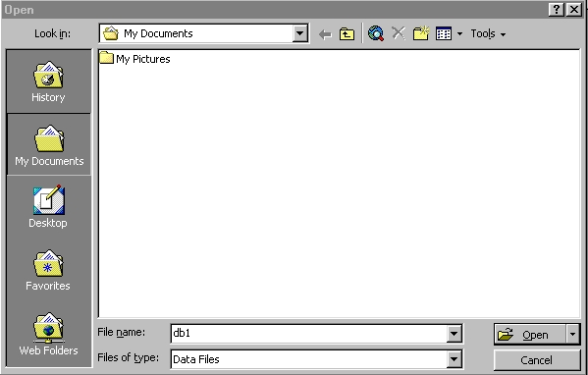
Task: Click Search the Web globe icon
Action: click(376, 33)
